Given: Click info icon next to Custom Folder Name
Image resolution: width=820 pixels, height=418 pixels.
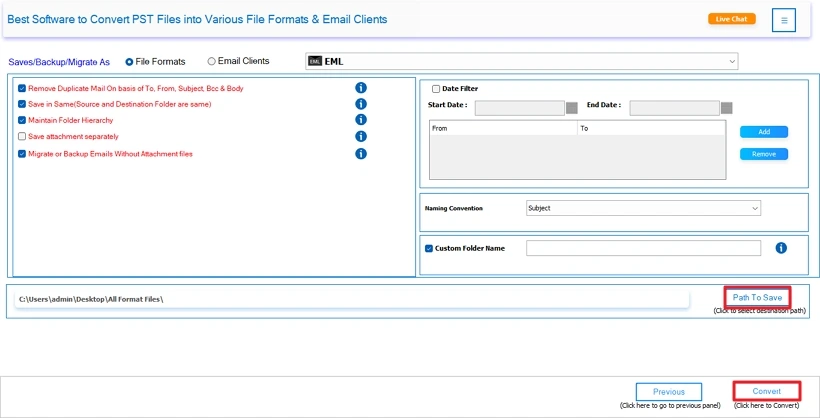Looking at the screenshot, I should [x=781, y=248].
